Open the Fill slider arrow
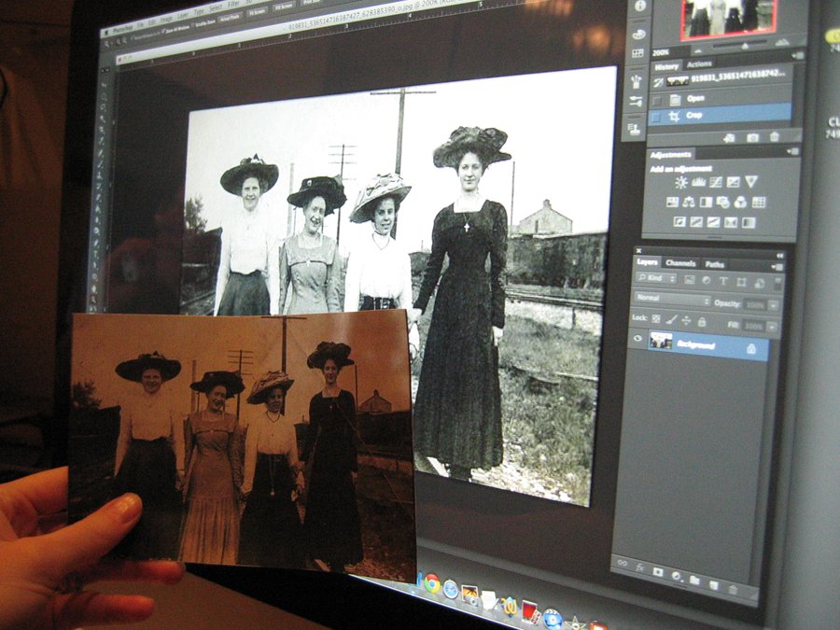Screen dimensions: 840x630 pyautogui.click(x=772, y=327)
